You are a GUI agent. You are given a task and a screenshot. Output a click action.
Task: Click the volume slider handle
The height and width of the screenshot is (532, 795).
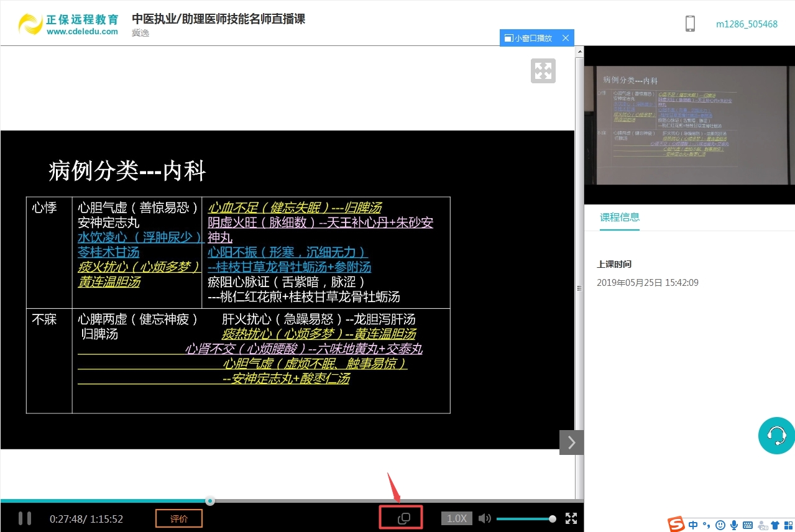coord(552,518)
